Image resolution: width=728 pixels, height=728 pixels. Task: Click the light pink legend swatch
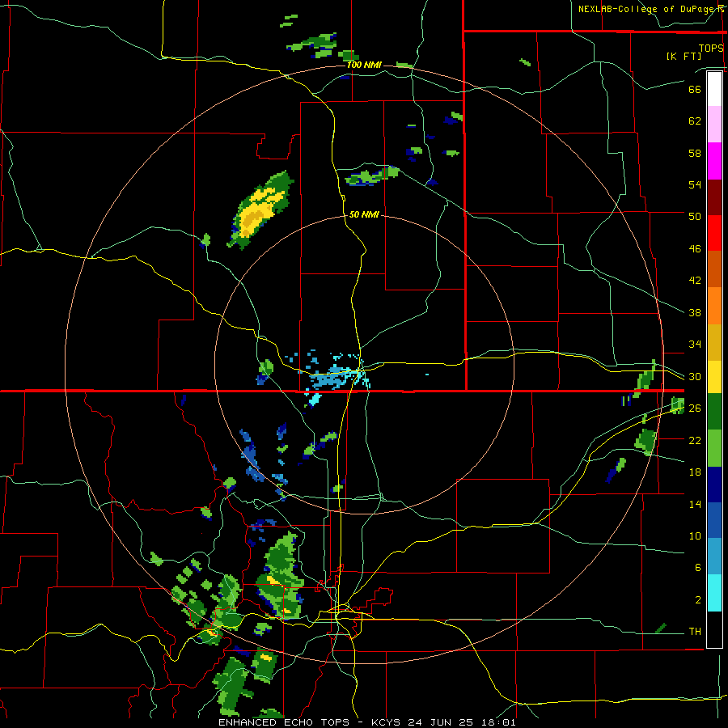click(714, 125)
